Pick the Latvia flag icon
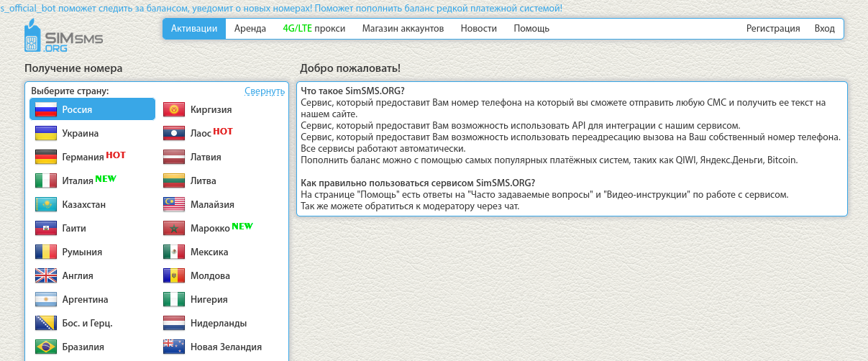 point(175,157)
